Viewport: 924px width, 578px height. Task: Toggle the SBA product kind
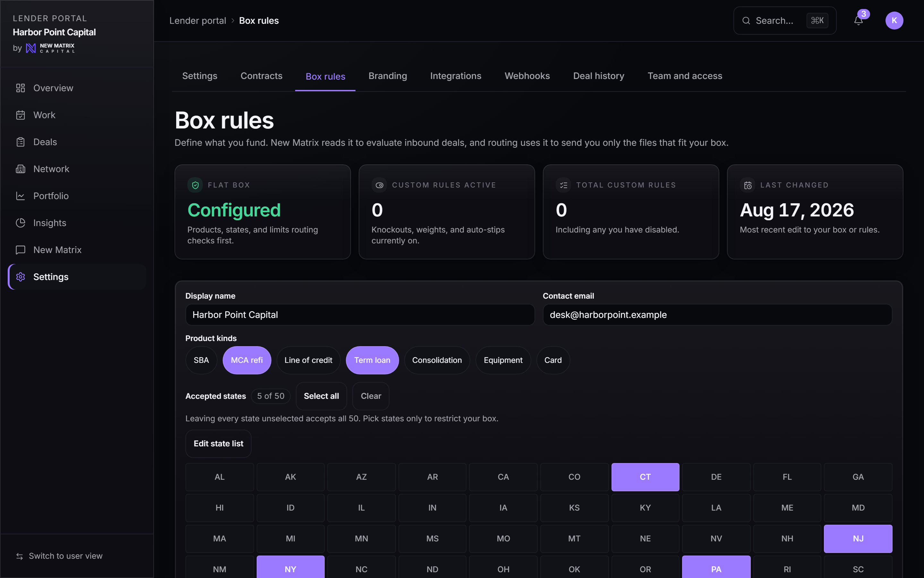point(201,360)
